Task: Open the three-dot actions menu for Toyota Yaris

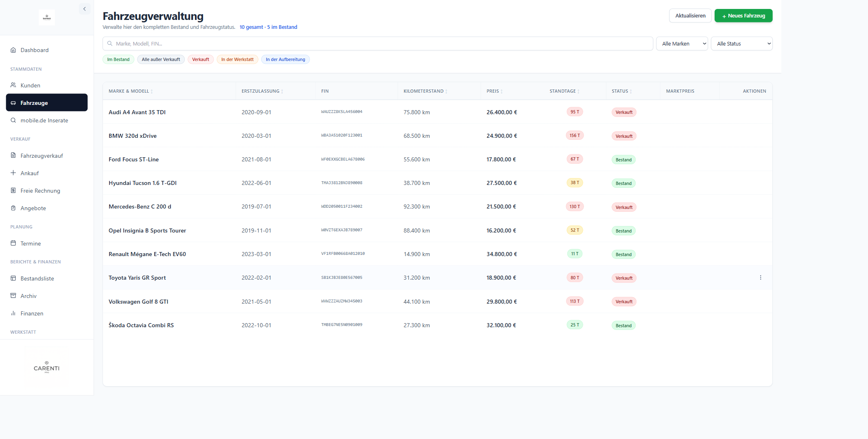Action: (760, 278)
